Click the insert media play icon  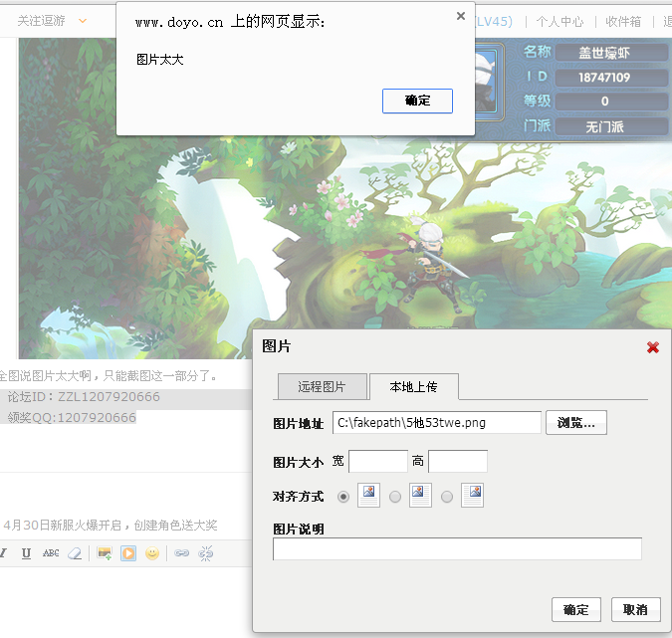coord(128,553)
